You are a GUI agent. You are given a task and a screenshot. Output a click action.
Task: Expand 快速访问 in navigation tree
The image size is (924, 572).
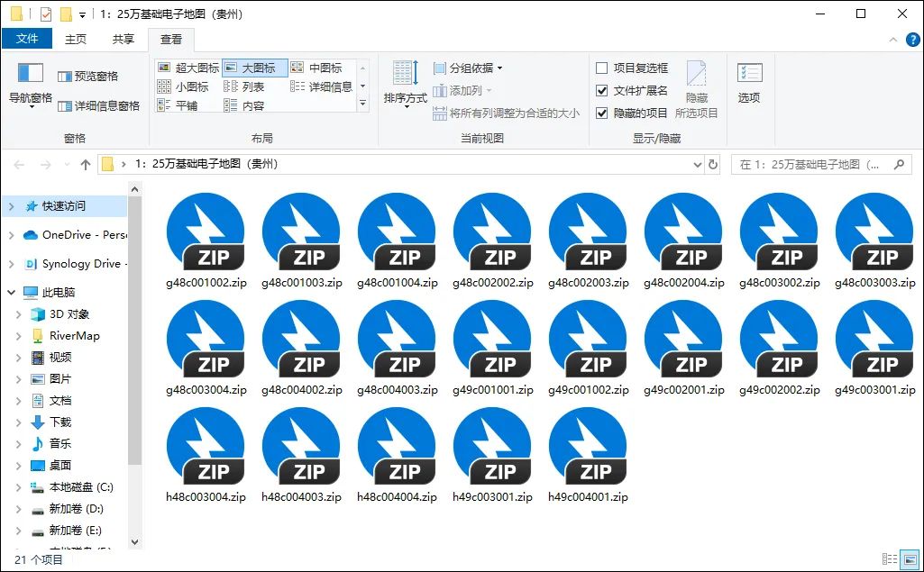click(11, 206)
